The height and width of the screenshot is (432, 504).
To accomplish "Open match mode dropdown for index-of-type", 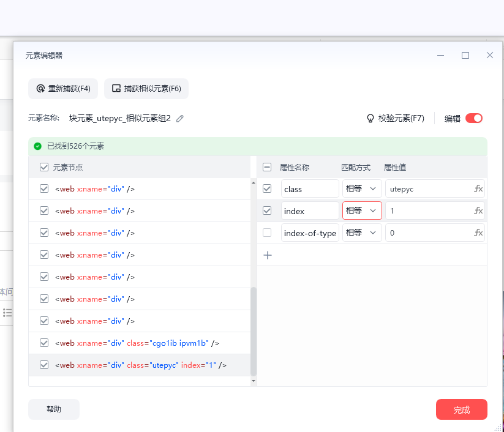I will 361,233.
